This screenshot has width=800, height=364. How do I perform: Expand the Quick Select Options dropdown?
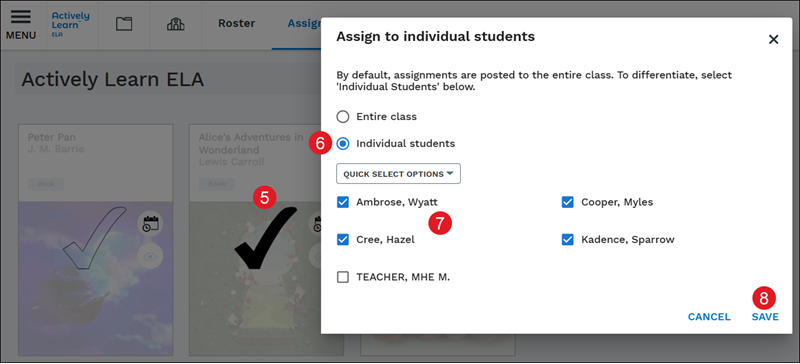click(398, 174)
